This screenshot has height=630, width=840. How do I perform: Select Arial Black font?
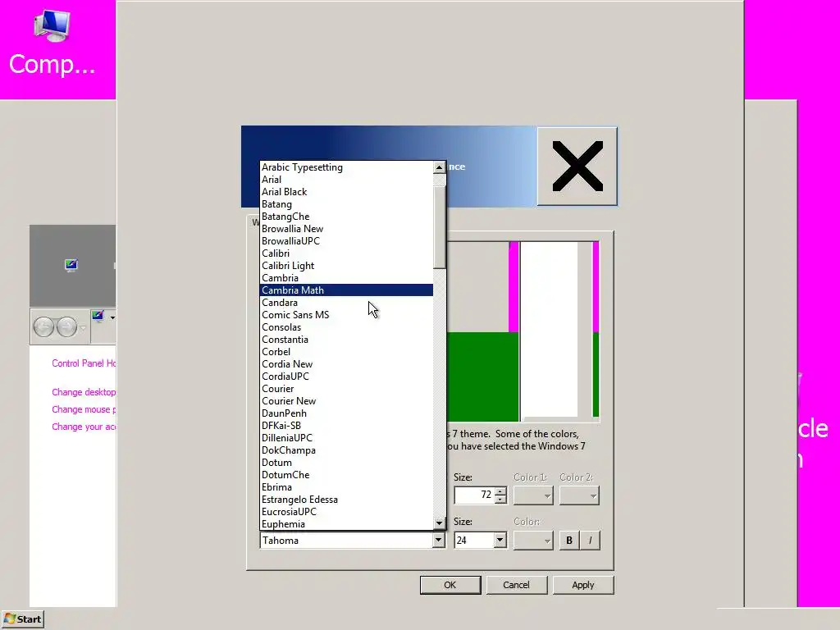pyautogui.click(x=347, y=192)
